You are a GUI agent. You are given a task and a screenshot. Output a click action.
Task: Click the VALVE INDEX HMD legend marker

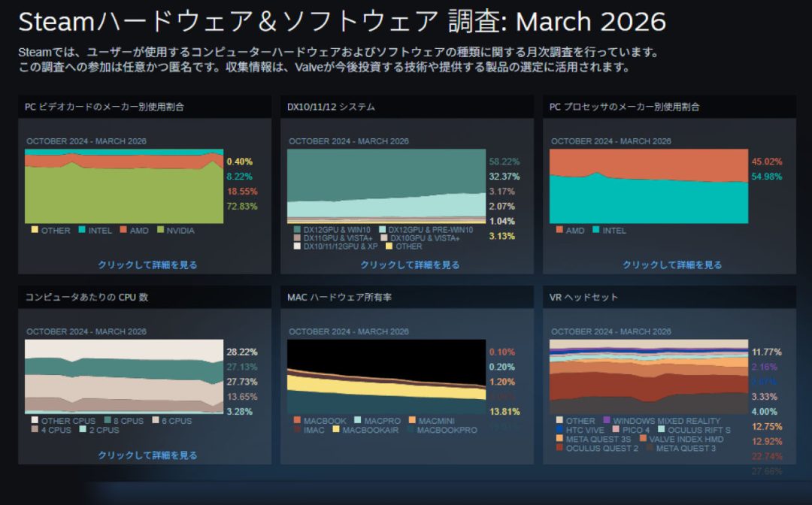coord(644,440)
